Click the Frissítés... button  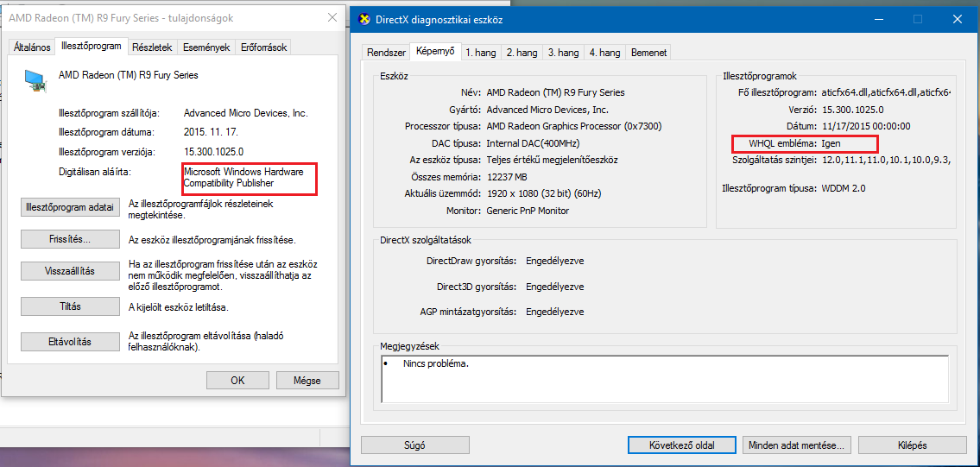coord(70,239)
